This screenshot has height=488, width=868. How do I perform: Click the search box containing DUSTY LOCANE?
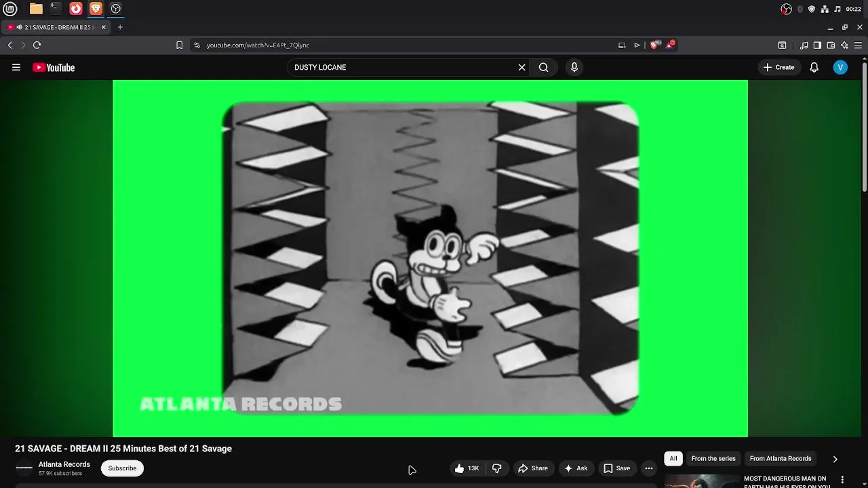[407, 67]
